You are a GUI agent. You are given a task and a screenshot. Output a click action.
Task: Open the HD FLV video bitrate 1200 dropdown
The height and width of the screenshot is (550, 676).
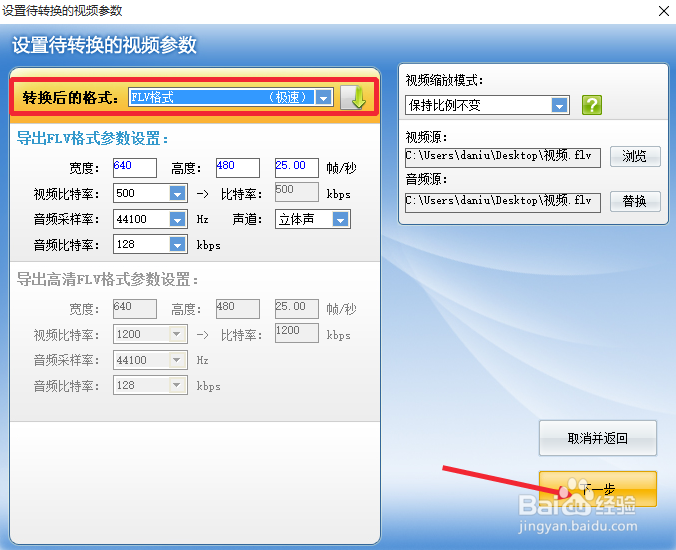click(x=177, y=334)
